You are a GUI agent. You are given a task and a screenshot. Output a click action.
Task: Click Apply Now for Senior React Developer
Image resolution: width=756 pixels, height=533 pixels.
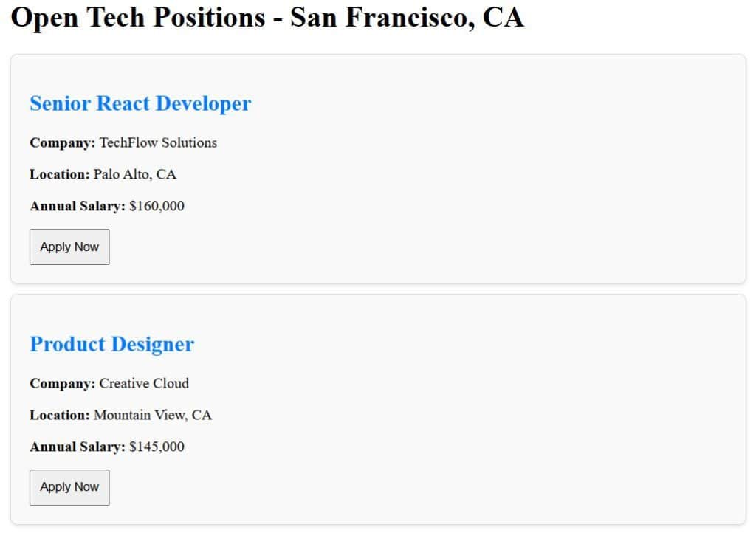coord(69,247)
